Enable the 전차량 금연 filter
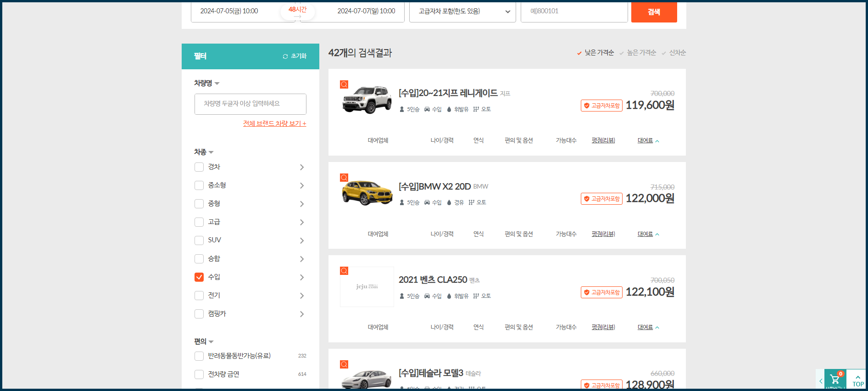 pos(199,374)
